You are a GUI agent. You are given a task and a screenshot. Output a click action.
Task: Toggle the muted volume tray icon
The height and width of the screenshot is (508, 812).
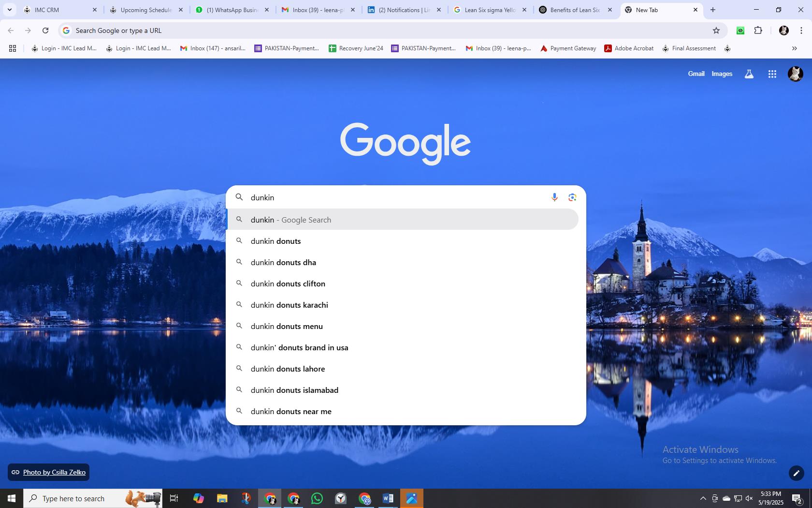(749, 498)
